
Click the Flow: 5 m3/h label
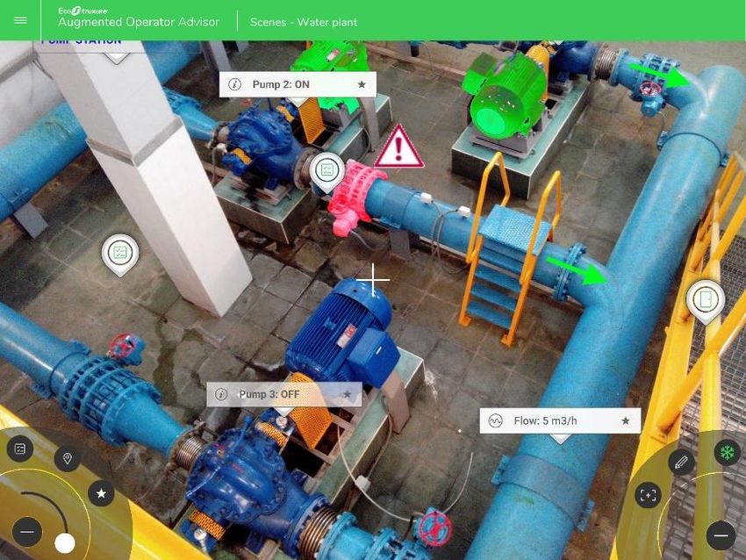point(560,420)
